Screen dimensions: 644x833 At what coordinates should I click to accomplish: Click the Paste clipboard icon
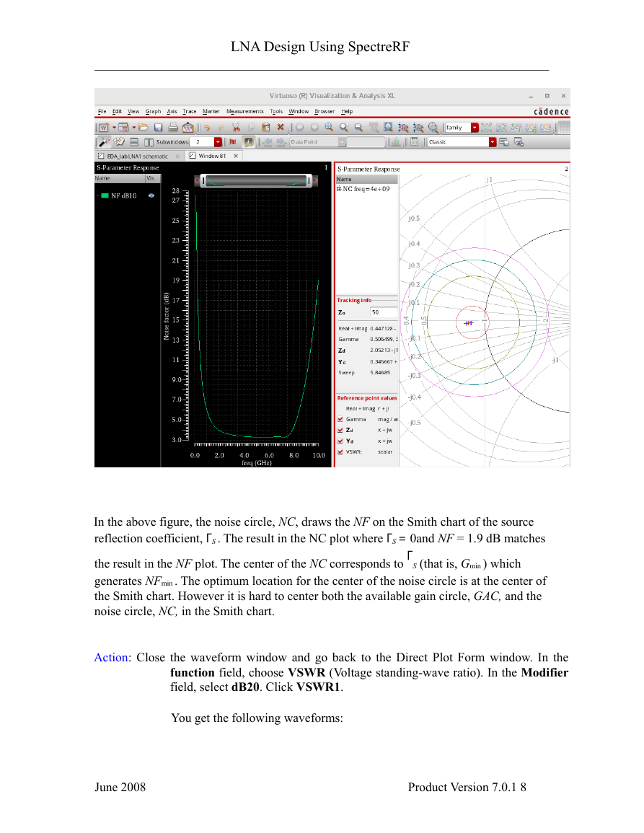266,128
